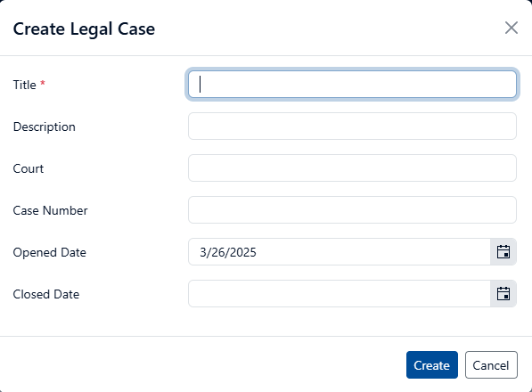Image resolution: width=532 pixels, height=392 pixels.
Task: Open the Closed Date calendar picker
Action: (503, 294)
